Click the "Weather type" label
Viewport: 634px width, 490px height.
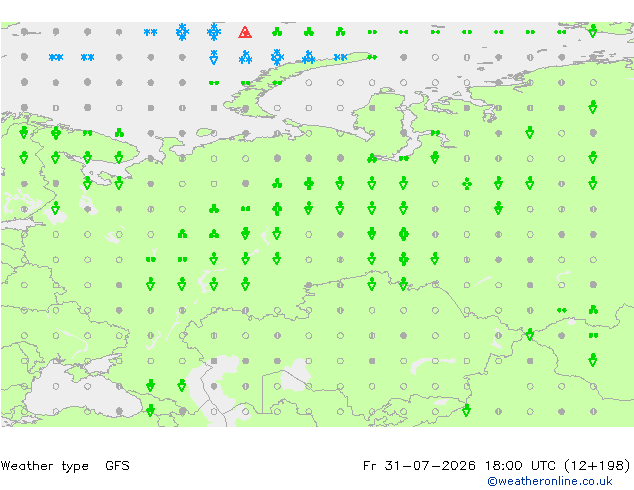click(45, 466)
